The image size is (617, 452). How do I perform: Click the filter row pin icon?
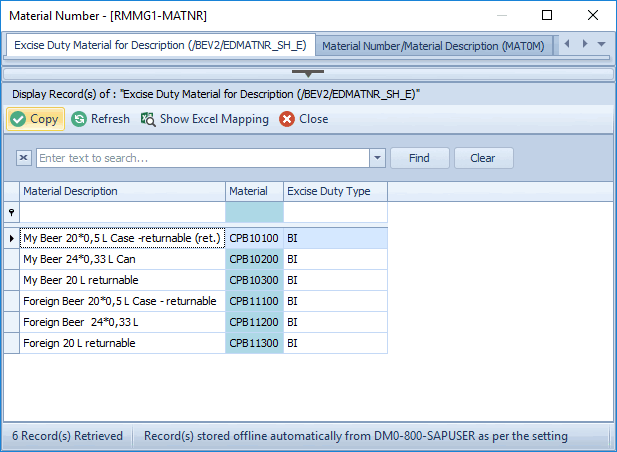(x=12, y=212)
